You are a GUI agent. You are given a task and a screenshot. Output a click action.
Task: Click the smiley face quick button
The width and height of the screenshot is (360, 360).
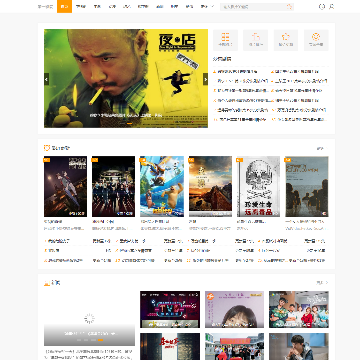[x=316, y=40]
